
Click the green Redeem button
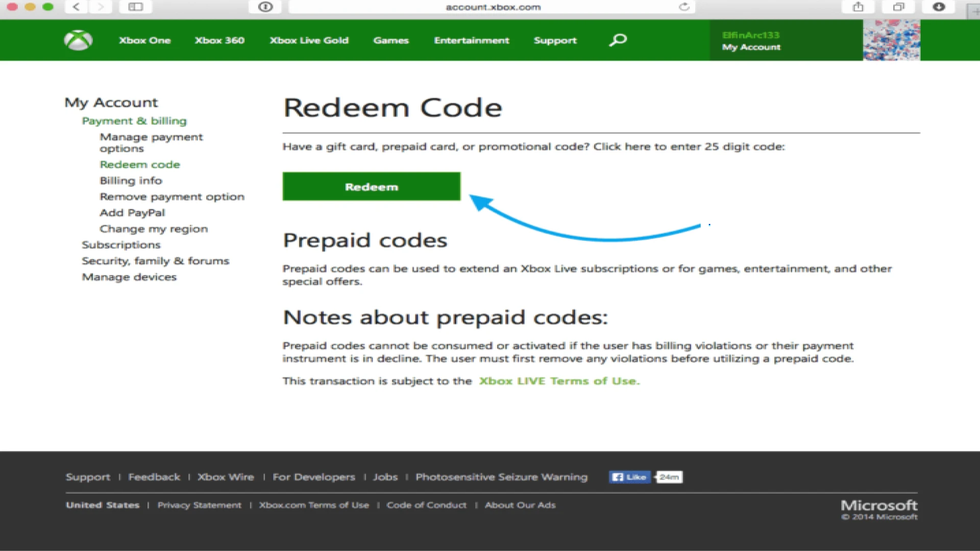372,187
